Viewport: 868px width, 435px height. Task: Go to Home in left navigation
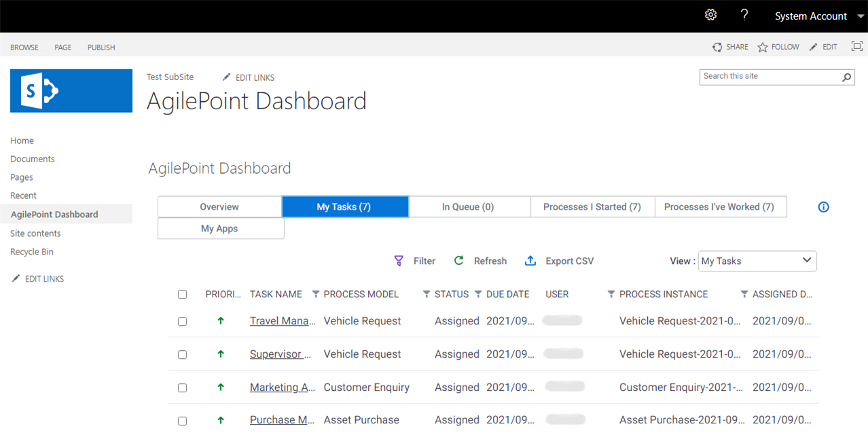click(22, 140)
